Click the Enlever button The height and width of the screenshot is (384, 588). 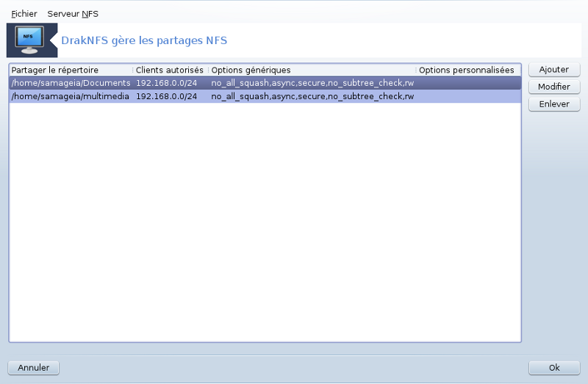[x=554, y=104]
